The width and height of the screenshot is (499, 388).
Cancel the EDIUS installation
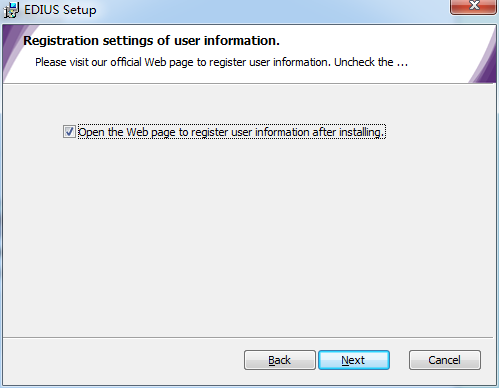[x=445, y=360]
